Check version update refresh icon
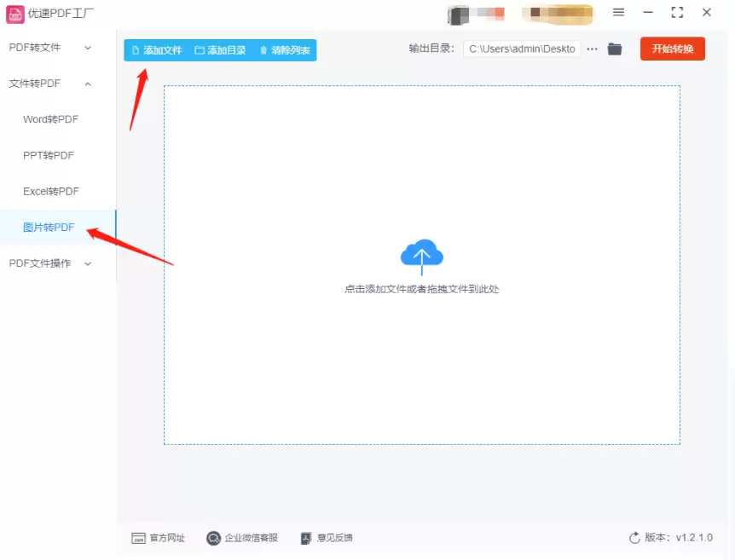Viewport: 735px width, 560px height. point(634,538)
